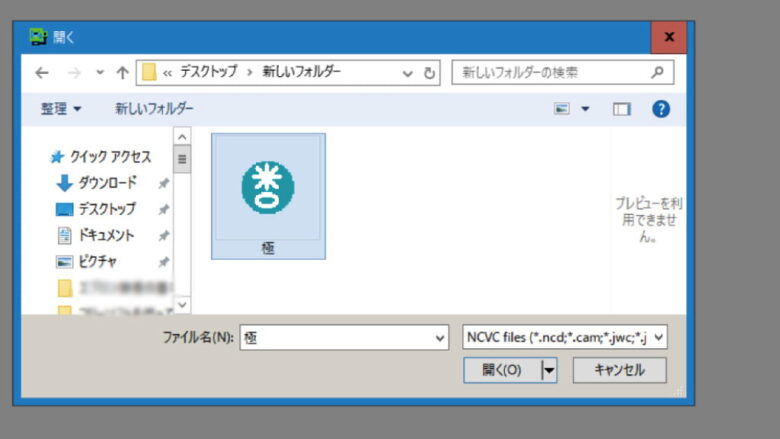Refresh the folder view
This screenshot has height=439, width=780.
tap(429, 74)
